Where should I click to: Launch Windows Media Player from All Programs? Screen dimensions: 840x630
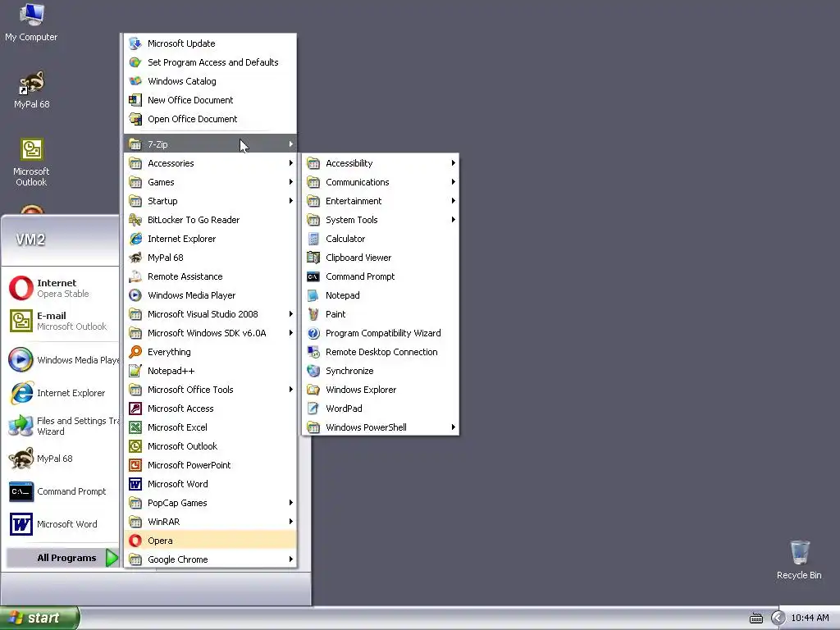tap(210, 295)
